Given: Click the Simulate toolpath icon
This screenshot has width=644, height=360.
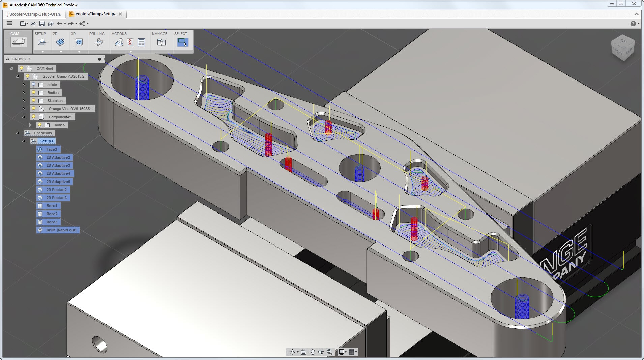Looking at the screenshot, I should click(x=119, y=42).
